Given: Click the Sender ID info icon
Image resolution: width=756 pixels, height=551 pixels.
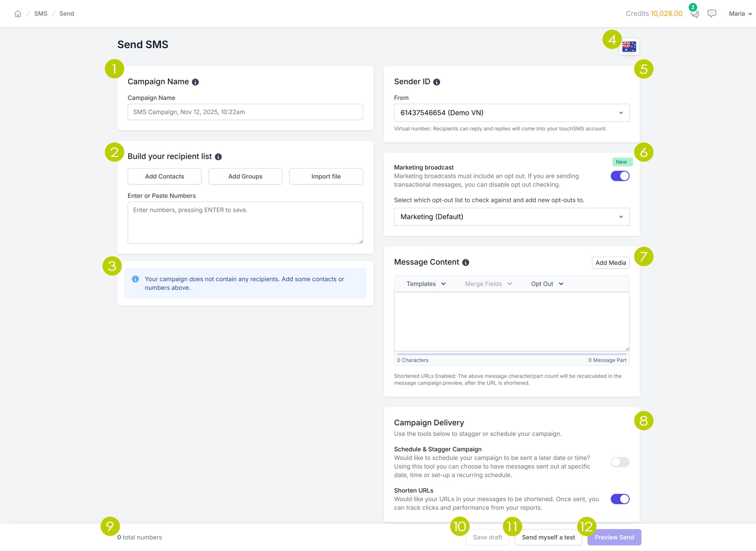Looking at the screenshot, I should tap(436, 82).
